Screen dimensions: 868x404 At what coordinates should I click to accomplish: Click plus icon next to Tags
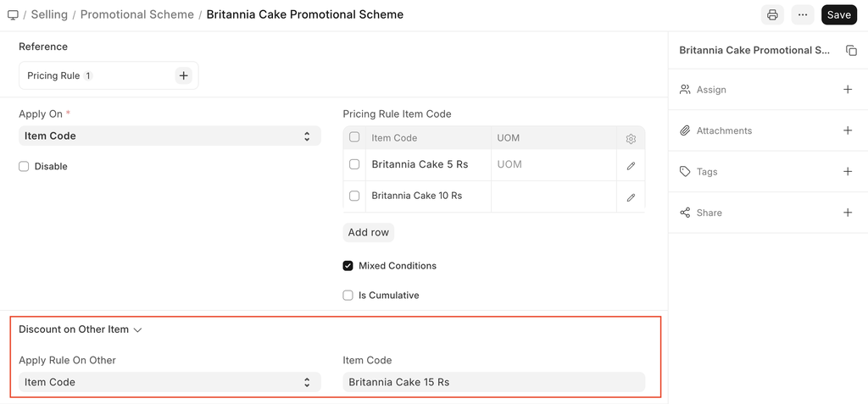(848, 172)
